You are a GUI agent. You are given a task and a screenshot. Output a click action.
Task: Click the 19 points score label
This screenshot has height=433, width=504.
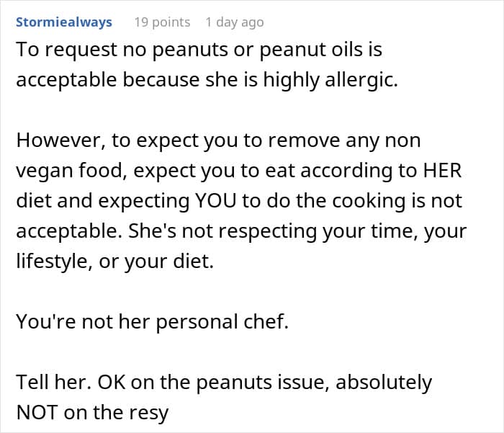[162, 22]
